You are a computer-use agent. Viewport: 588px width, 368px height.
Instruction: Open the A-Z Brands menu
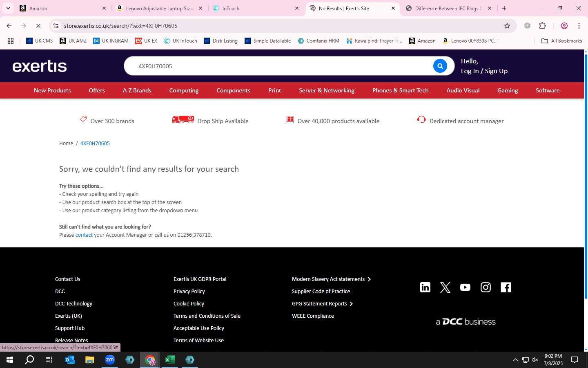click(137, 90)
